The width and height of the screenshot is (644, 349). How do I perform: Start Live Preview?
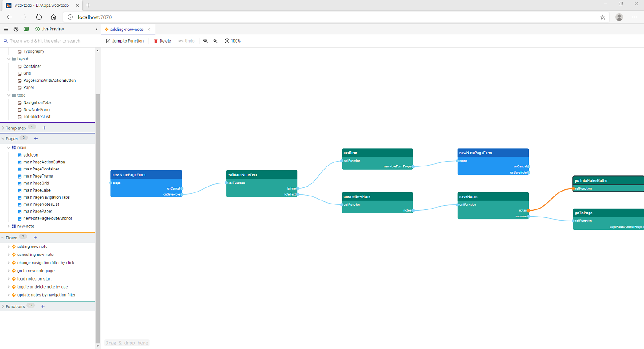click(x=50, y=29)
